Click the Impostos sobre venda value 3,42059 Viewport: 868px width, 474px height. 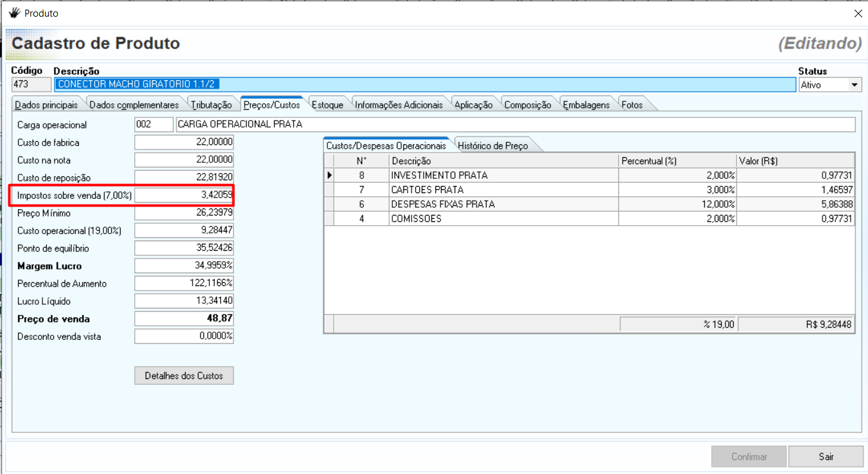point(184,195)
